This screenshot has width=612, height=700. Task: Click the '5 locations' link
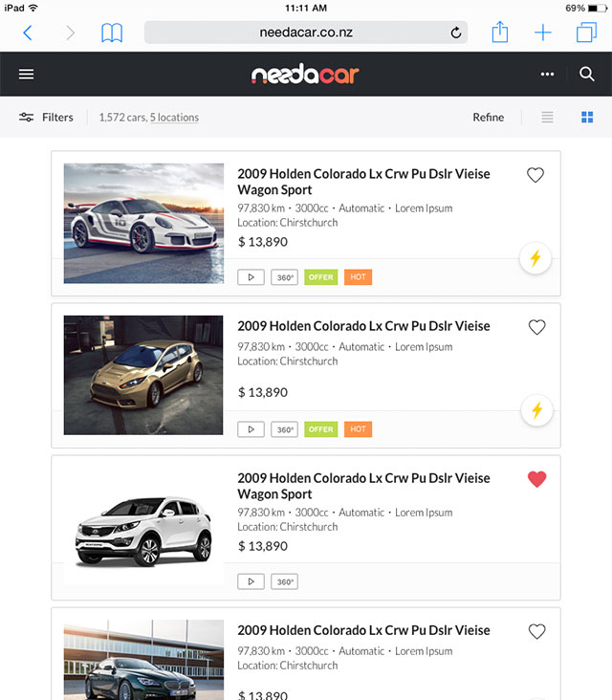point(174,118)
